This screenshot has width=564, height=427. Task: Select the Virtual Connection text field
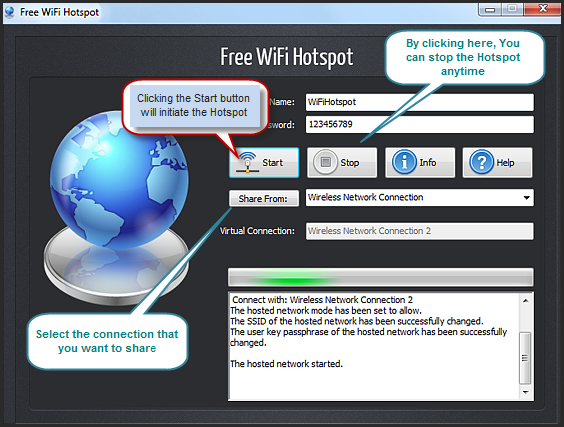click(420, 231)
